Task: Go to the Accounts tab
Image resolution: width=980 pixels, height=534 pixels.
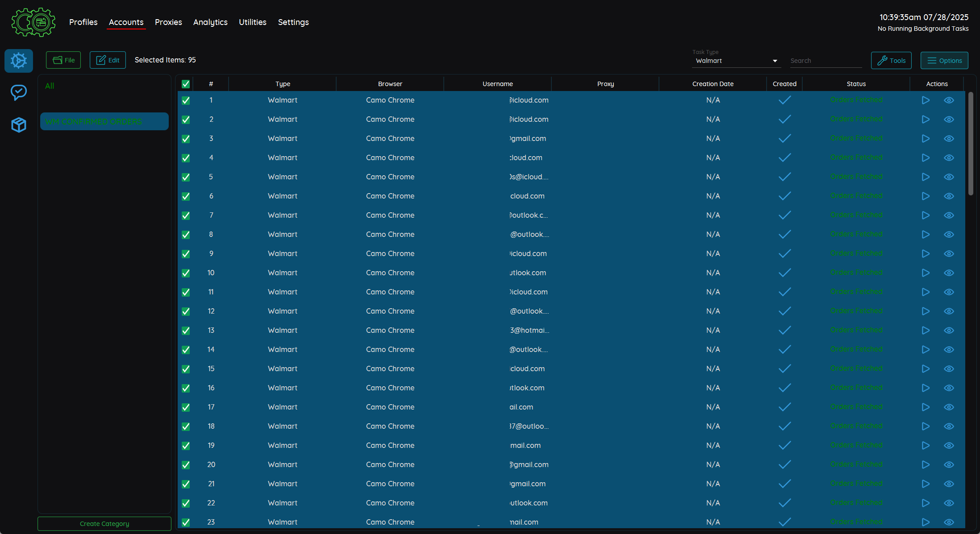Action: coord(126,22)
